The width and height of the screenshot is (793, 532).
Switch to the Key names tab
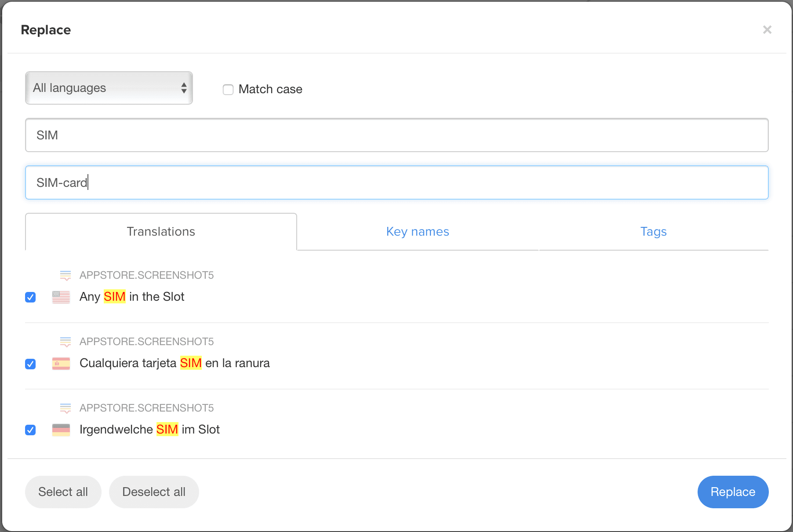(x=417, y=232)
